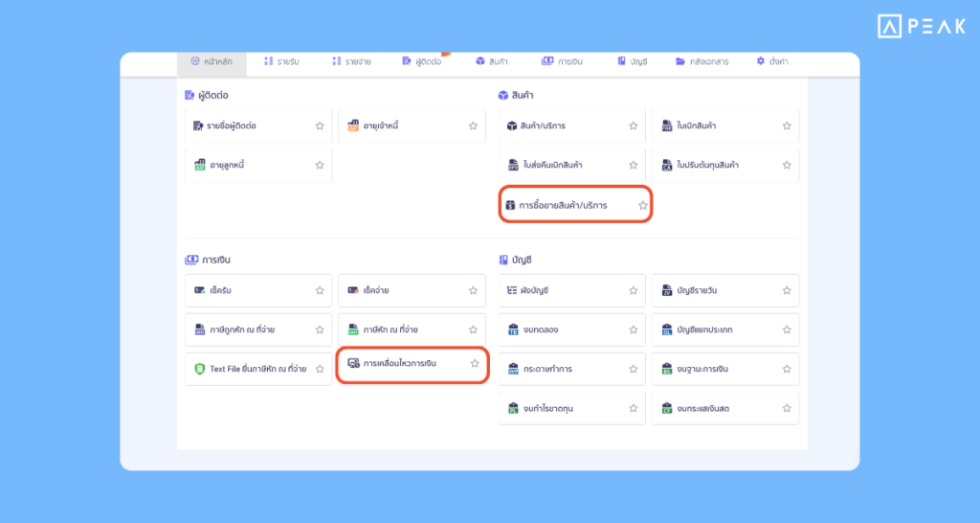Star the ใบปรับต้นทุนสินค้า card

787,165
